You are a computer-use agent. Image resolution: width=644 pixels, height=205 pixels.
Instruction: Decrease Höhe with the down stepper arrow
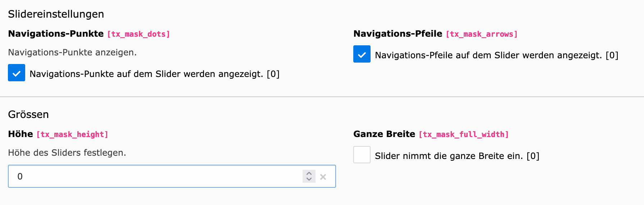309,179
